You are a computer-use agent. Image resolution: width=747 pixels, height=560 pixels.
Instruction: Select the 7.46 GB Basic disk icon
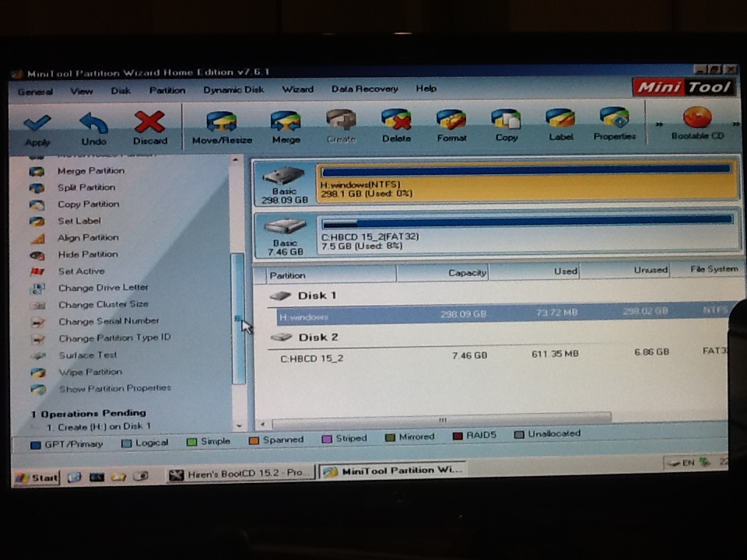tap(285, 236)
